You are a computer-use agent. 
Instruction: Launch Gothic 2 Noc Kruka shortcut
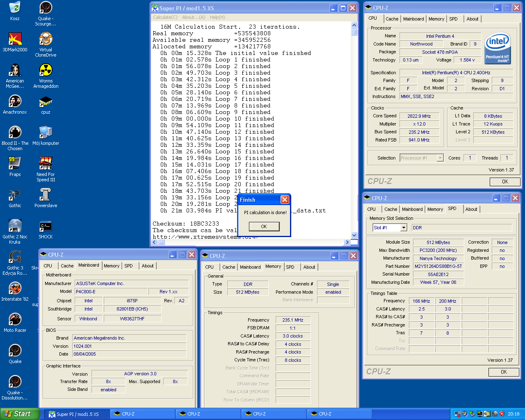tap(15, 232)
